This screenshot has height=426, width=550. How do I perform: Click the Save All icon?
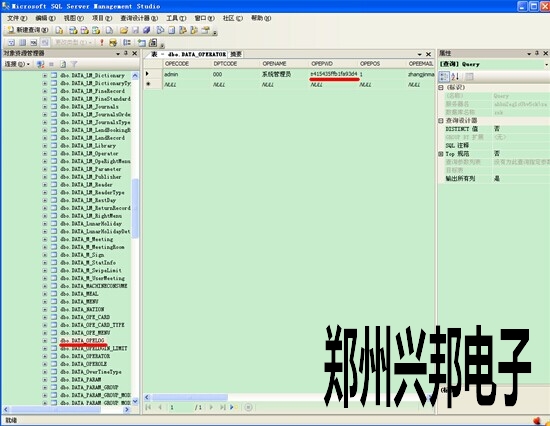tap(147, 31)
